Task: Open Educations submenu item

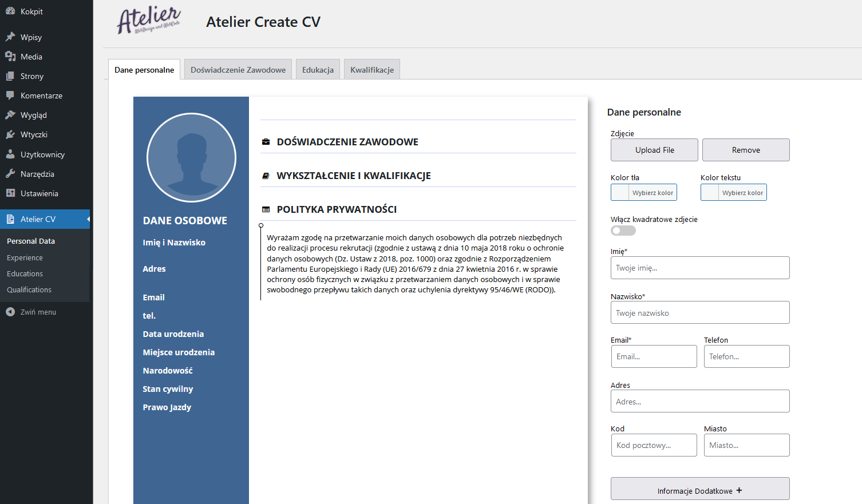Action: (25, 273)
